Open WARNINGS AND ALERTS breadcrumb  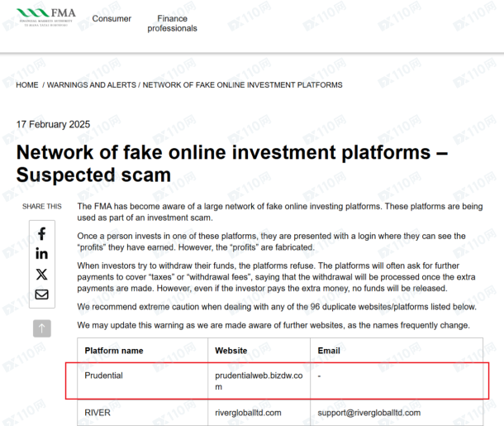coord(92,85)
